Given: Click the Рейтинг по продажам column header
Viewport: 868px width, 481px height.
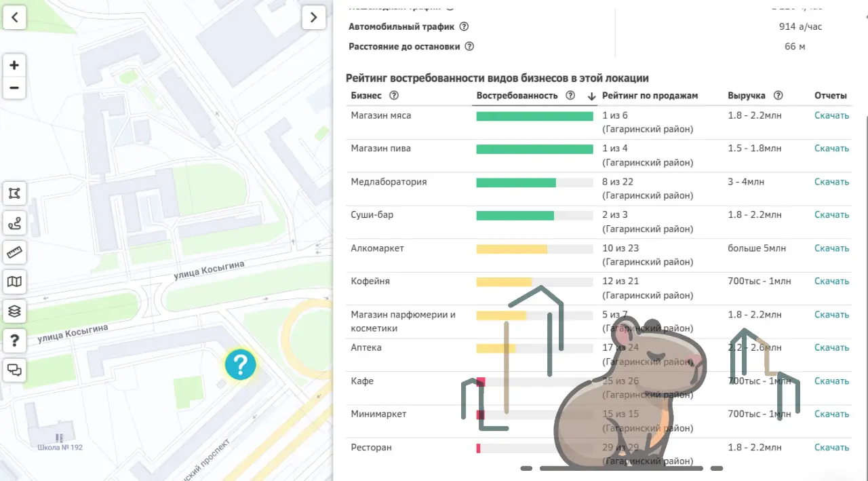Looking at the screenshot, I should pos(650,96).
